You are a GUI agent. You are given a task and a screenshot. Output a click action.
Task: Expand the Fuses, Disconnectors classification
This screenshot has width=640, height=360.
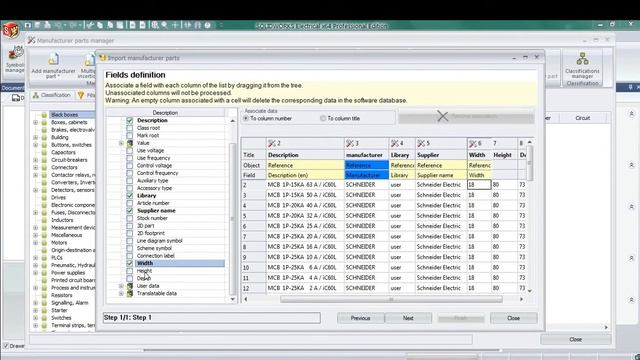[x=36, y=213]
